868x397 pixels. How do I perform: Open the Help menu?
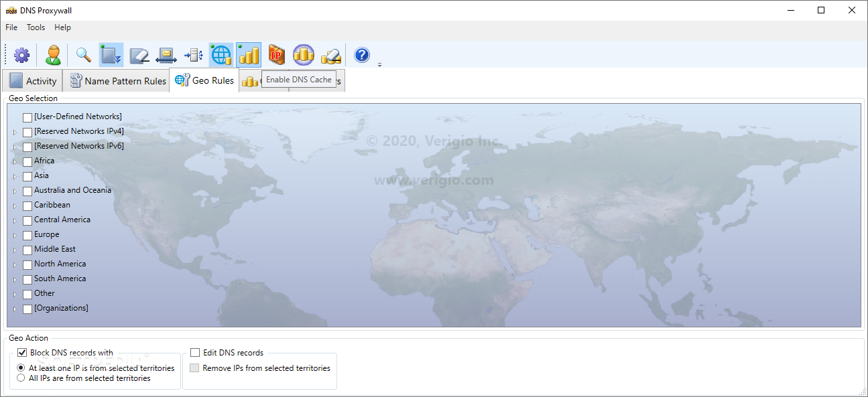pos(62,27)
